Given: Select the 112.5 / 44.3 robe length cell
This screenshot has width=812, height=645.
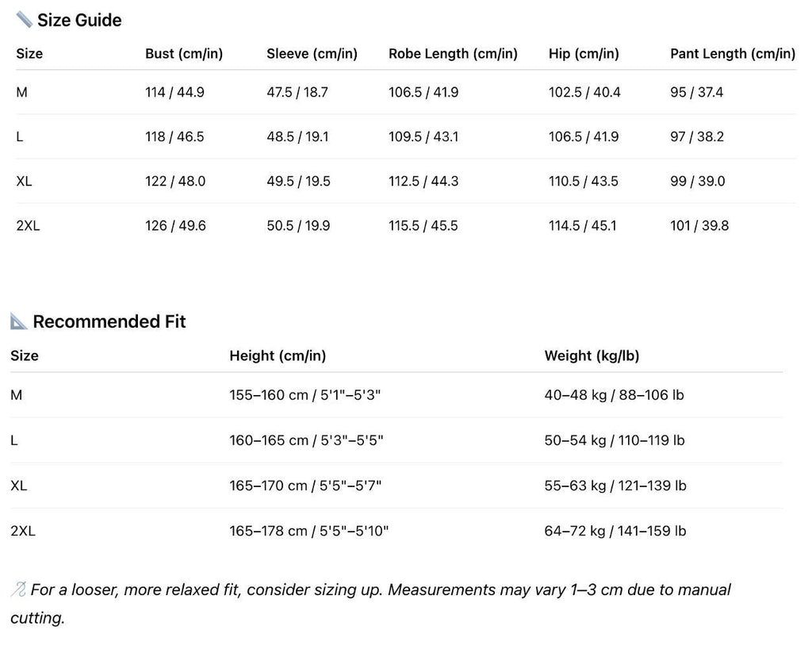Looking at the screenshot, I should [x=423, y=181].
